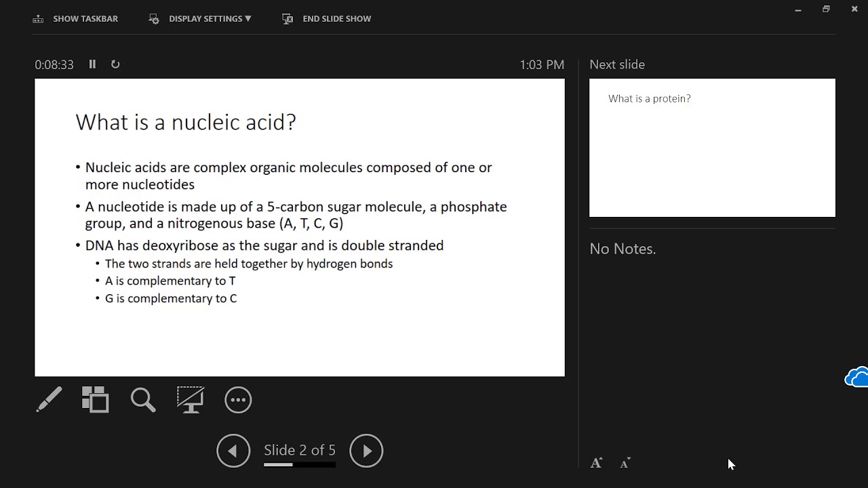Open the see all slides grid

pos(95,400)
